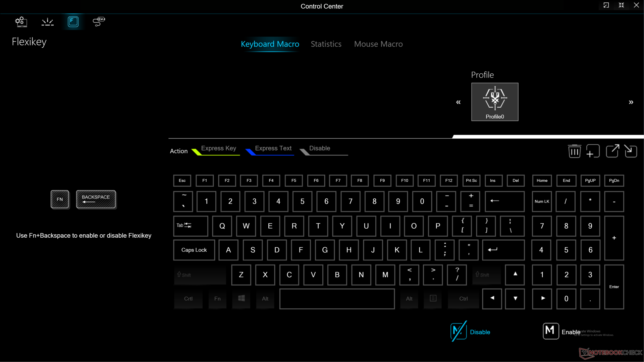Select the Del key
644x362 pixels.
(516, 181)
